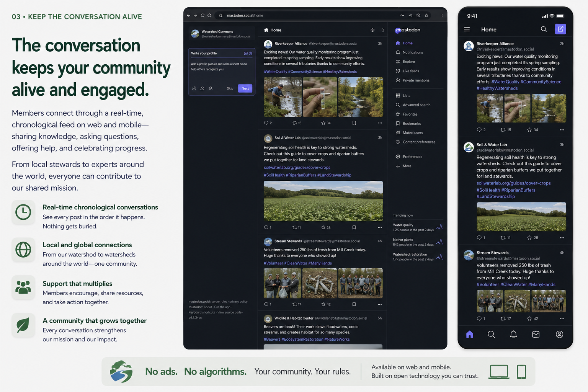Open column settings icon beside the Home header
Viewport: 588px width, 392px height.
coord(372,30)
